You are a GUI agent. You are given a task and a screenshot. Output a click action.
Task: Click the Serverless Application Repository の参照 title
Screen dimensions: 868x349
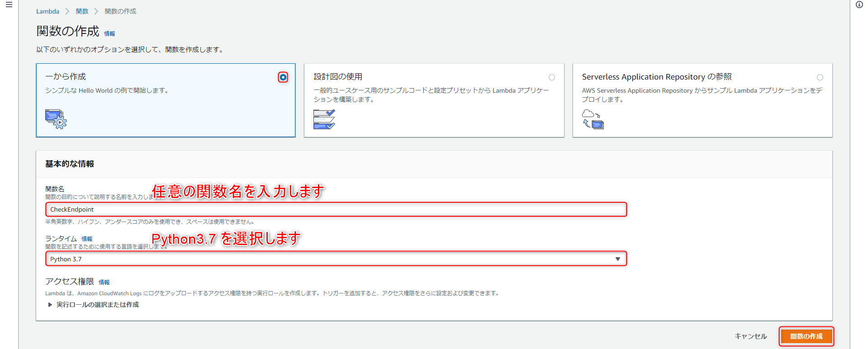click(x=657, y=77)
